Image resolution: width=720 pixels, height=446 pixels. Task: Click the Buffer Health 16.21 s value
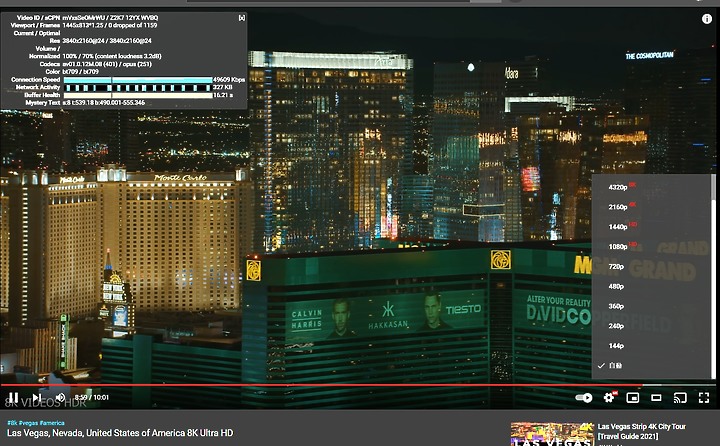click(223, 95)
